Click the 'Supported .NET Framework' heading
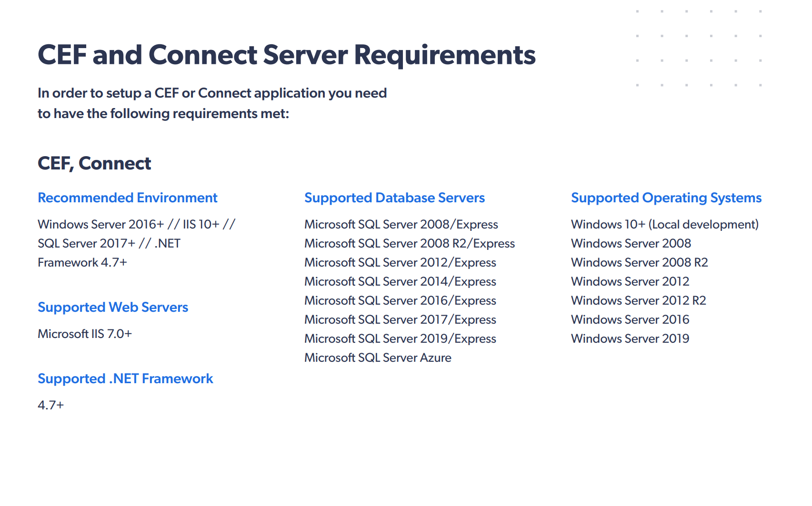 point(125,378)
